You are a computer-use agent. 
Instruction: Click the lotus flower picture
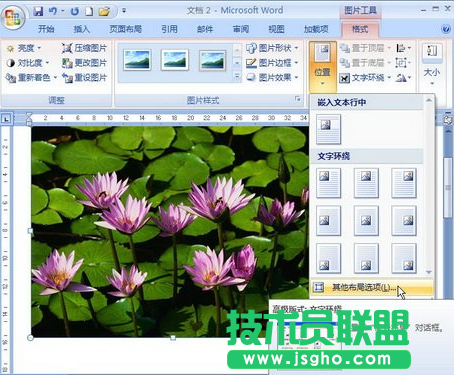(x=170, y=232)
